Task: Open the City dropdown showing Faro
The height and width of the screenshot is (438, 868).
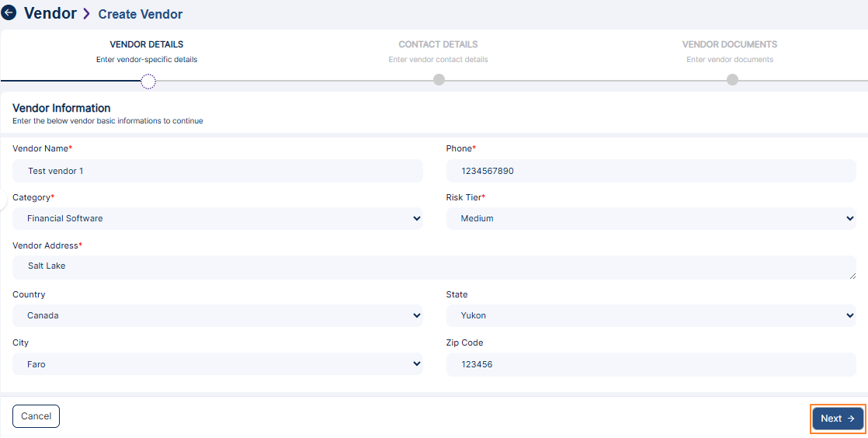Action: 217,364
